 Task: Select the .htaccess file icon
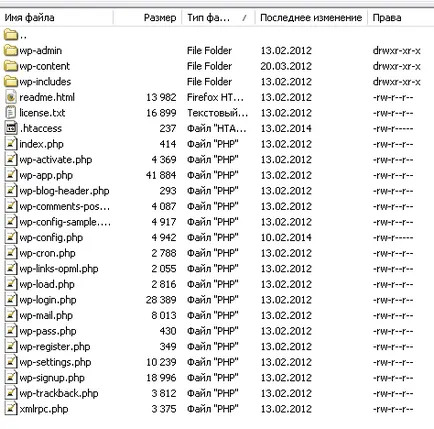pos(11,128)
